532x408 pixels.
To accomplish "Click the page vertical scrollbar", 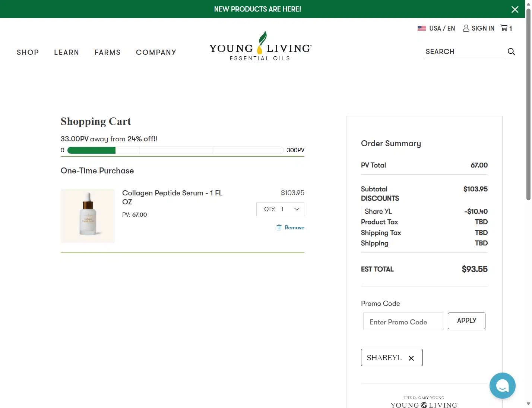I will [528, 104].
